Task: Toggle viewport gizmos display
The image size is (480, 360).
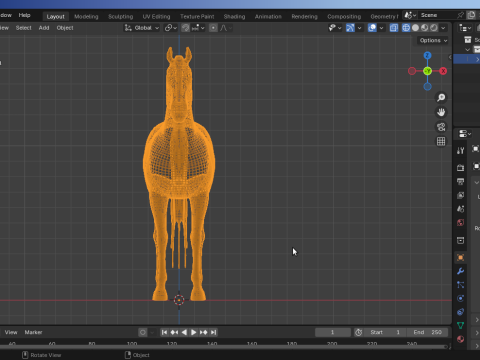Action: point(350,28)
